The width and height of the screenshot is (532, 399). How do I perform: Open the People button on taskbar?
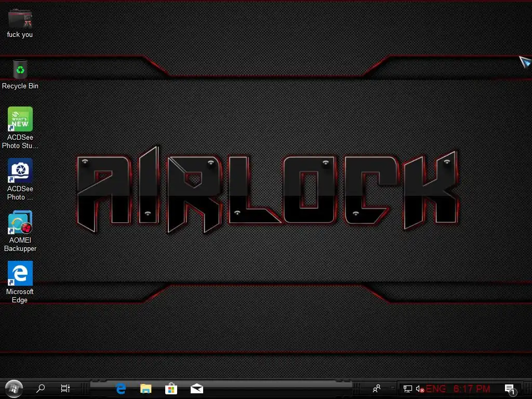click(x=377, y=388)
